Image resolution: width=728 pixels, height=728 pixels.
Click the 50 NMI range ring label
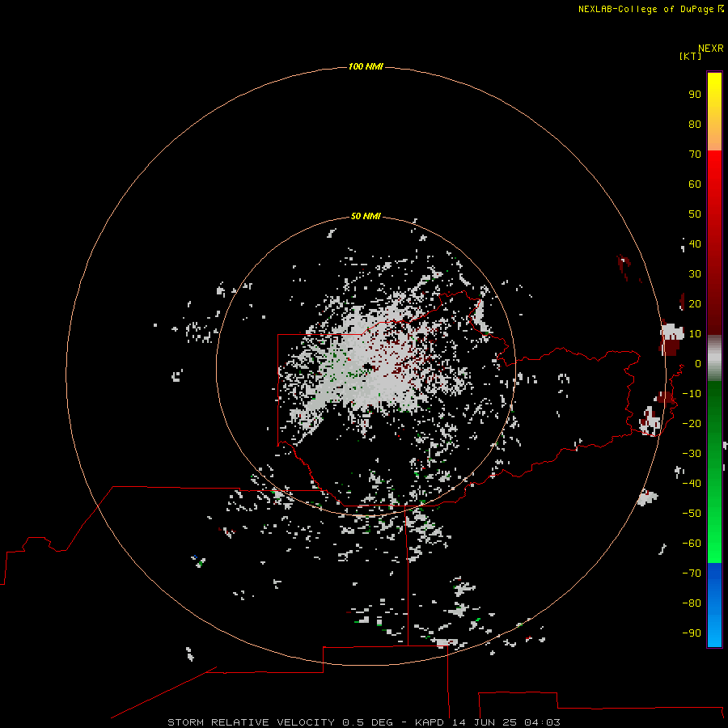[366, 216]
